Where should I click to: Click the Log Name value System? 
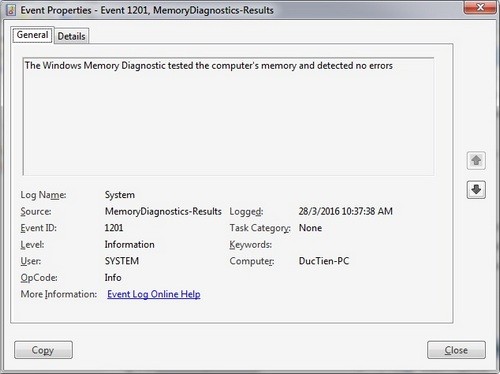tap(120, 195)
